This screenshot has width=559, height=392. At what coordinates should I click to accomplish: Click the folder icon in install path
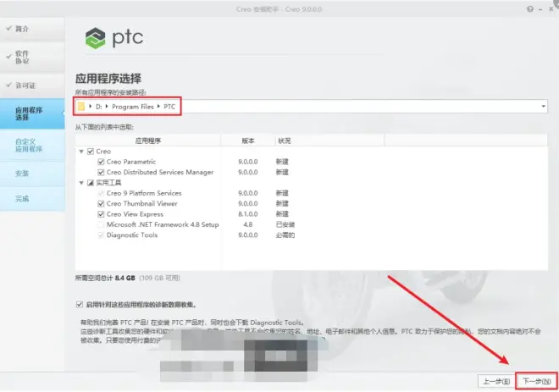(81, 107)
